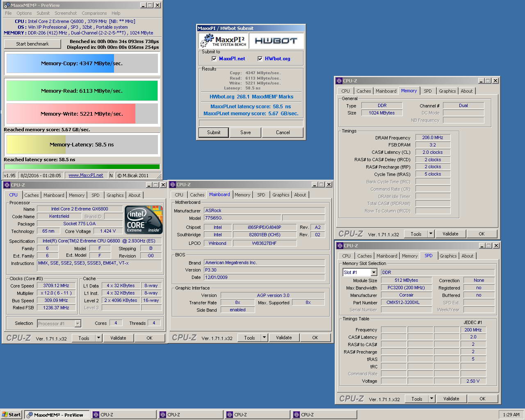Click OK in the CPU-Z SPD window
The width and height of the screenshot is (525, 420).
(x=482, y=399)
